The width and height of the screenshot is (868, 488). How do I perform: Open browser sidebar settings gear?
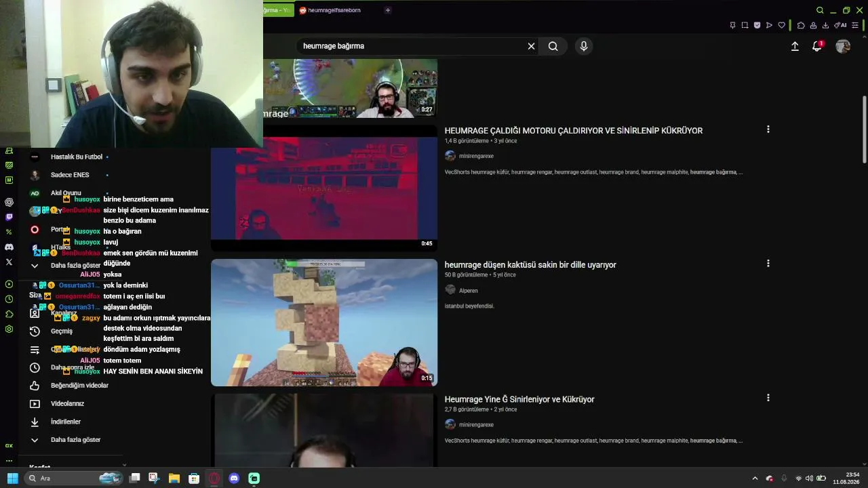(9, 329)
